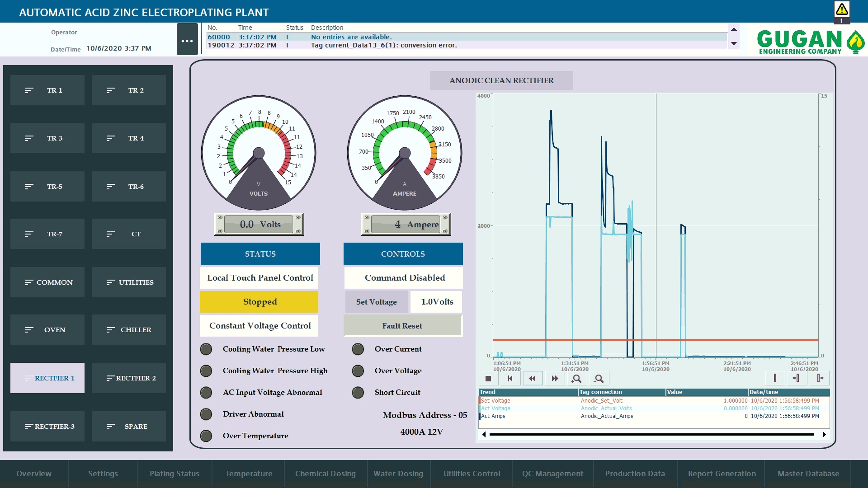This screenshot has width=868, height=488.
Task: Select RECTFIER-1 page
Action: [47, 378]
